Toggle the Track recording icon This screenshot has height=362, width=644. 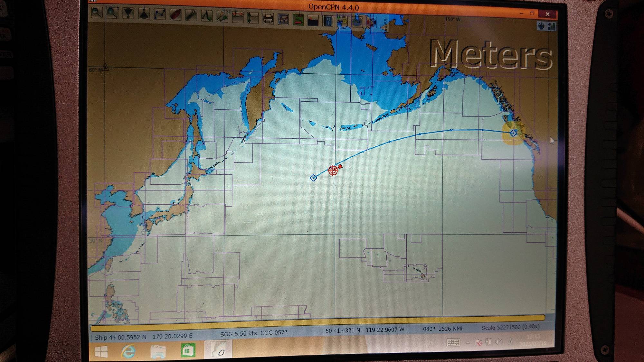click(298, 20)
